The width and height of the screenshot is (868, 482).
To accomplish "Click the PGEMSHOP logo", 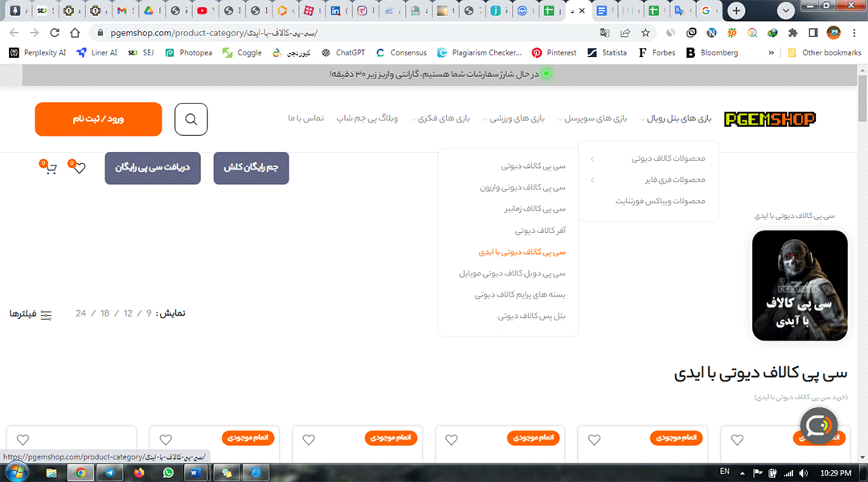I will tap(769, 118).
